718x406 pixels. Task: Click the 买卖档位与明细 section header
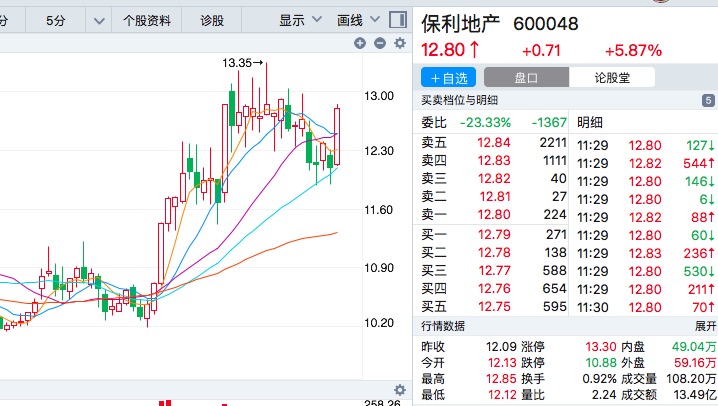pos(459,100)
